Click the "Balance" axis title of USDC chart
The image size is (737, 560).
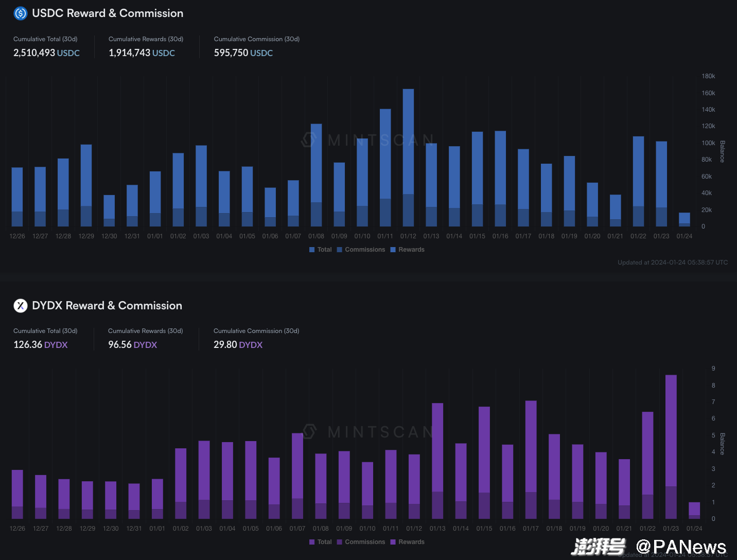tap(723, 151)
